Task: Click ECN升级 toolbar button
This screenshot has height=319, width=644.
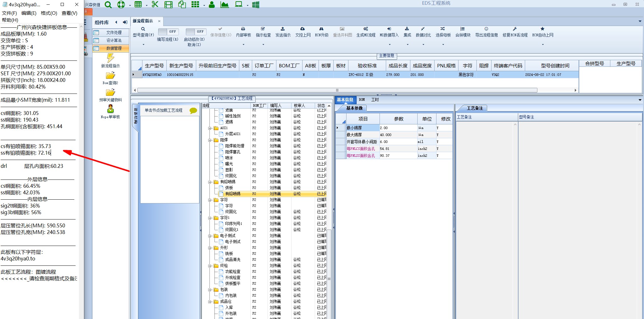Action: point(322,32)
